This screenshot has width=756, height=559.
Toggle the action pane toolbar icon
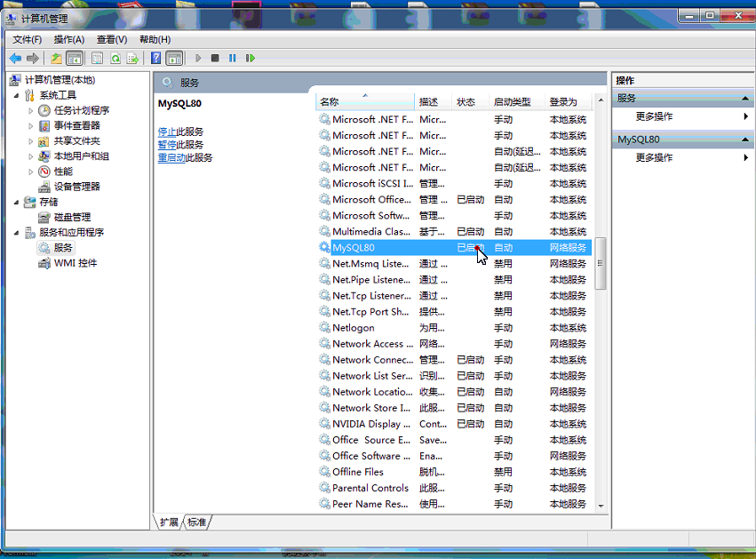click(174, 59)
